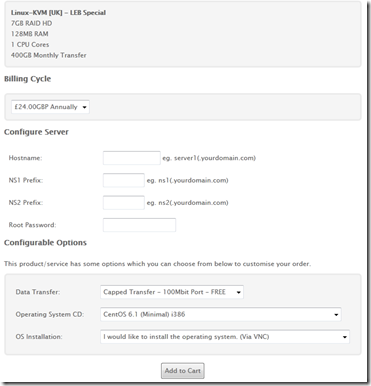Click the 'Hostname:' label
371x386 pixels.
pos(25,158)
